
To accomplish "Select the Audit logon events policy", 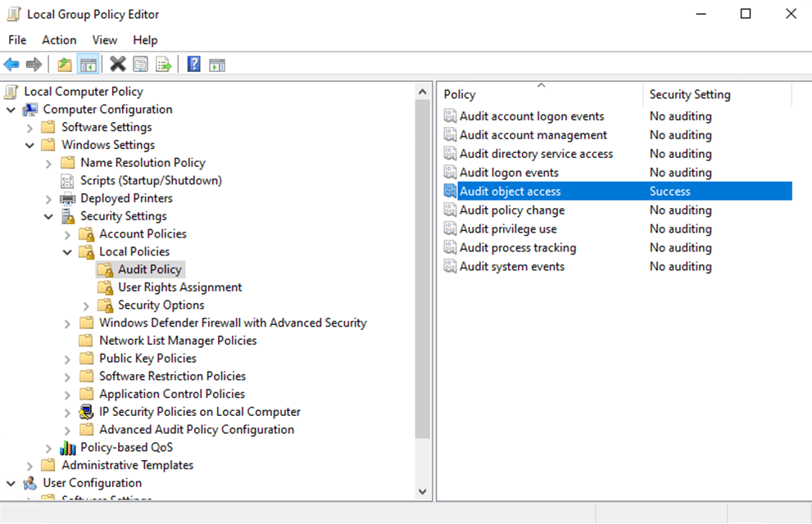I will pyautogui.click(x=509, y=173).
